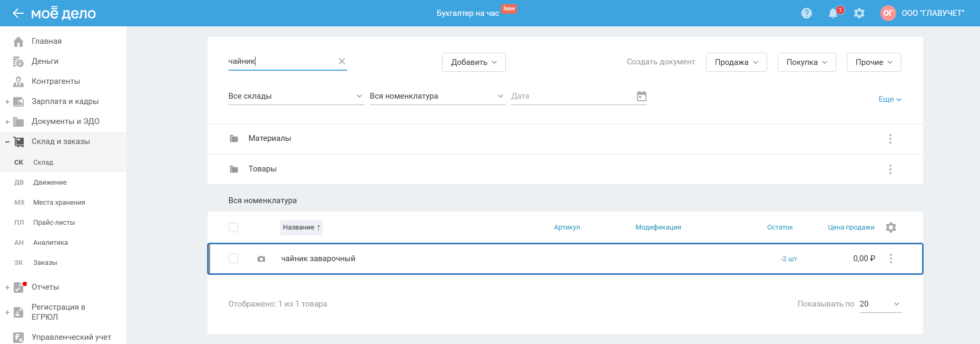Screen dimensions: 980x344
Task: Open options for чайник заварочный row
Action: coord(891,259)
